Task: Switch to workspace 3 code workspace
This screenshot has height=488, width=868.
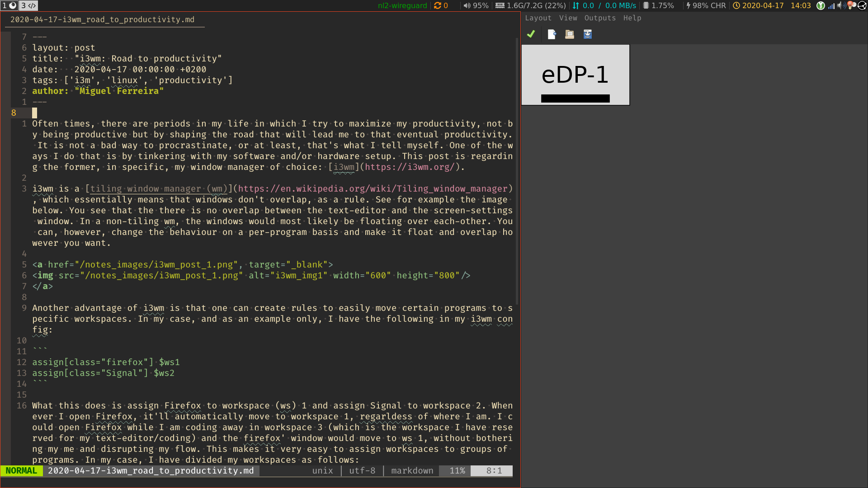Action: pyautogui.click(x=28, y=5)
